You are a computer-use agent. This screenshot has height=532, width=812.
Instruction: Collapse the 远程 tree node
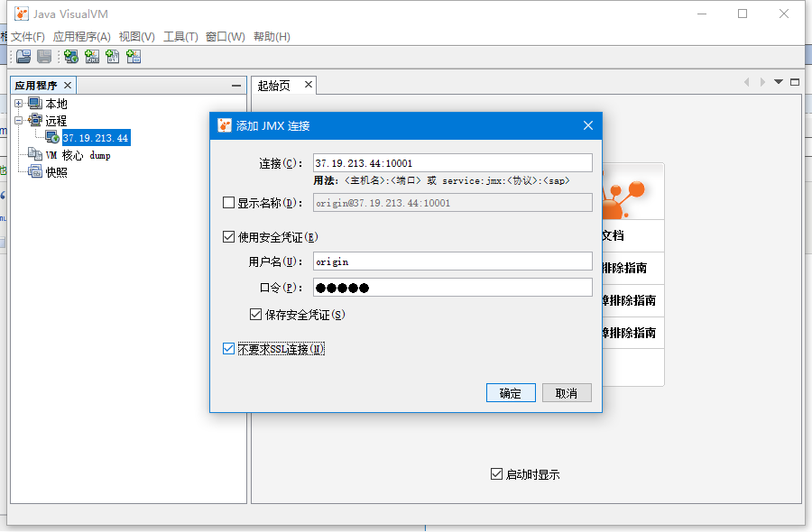pyautogui.click(x=19, y=120)
